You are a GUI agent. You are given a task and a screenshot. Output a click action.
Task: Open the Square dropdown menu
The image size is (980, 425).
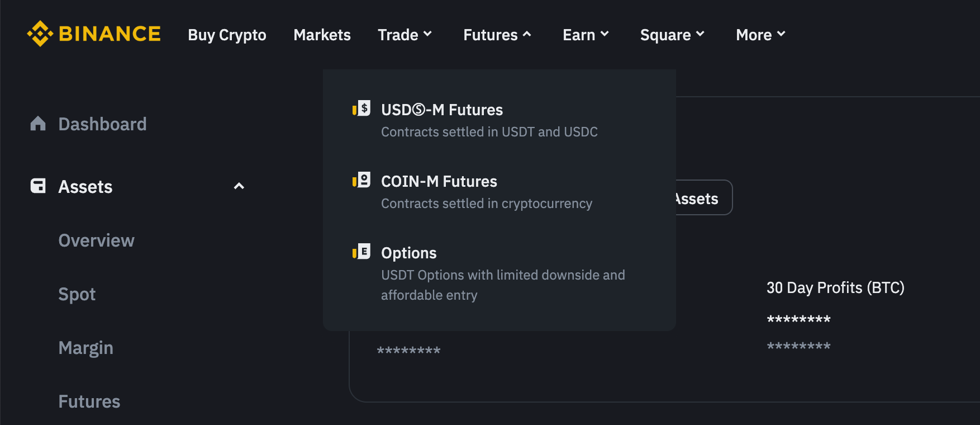pos(672,35)
